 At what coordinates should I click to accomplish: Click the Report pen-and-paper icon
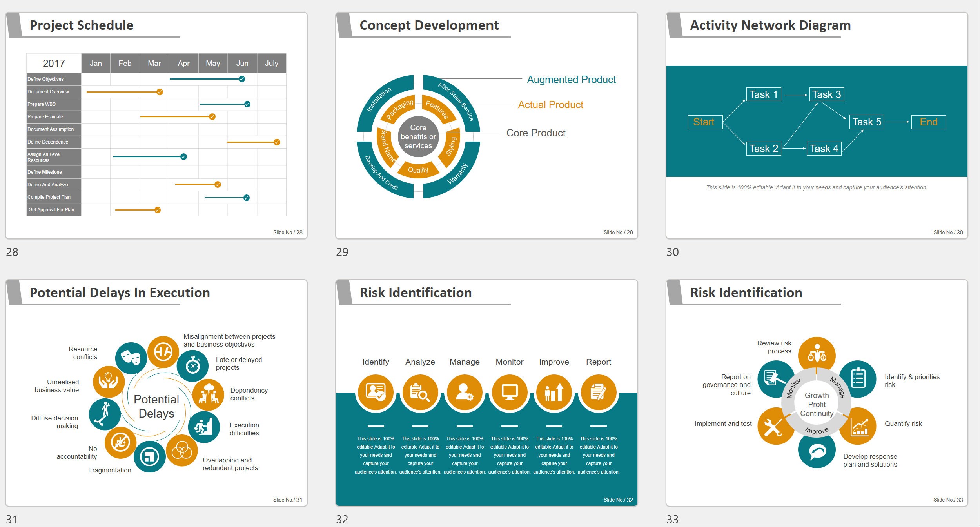click(599, 392)
